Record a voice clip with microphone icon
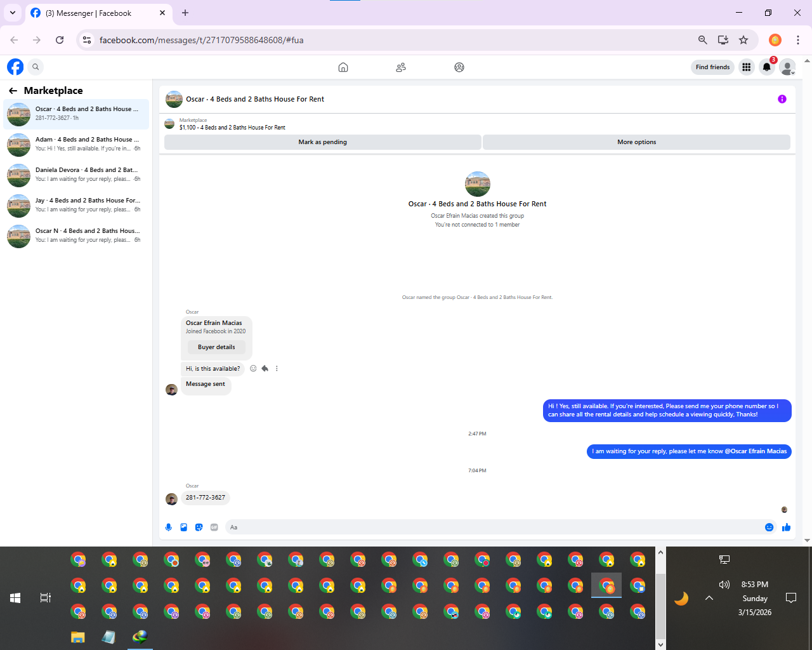Viewport: 812px width, 650px height. coord(169,527)
